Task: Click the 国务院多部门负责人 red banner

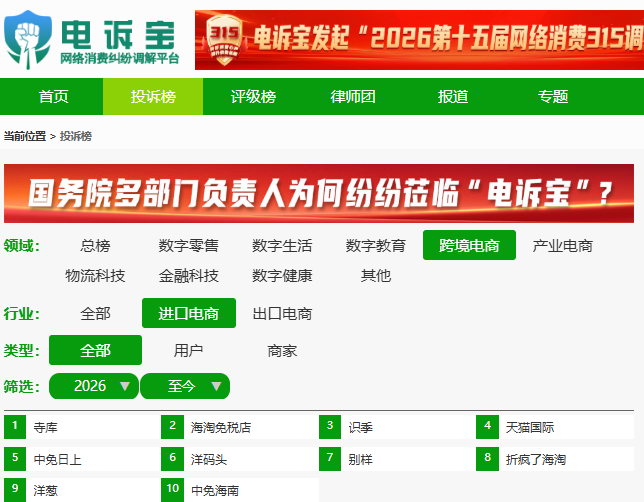Action: click(319, 193)
